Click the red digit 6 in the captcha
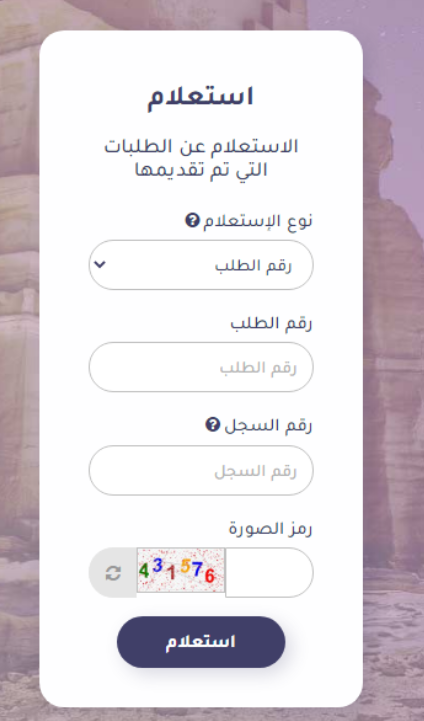 click(x=210, y=576)
